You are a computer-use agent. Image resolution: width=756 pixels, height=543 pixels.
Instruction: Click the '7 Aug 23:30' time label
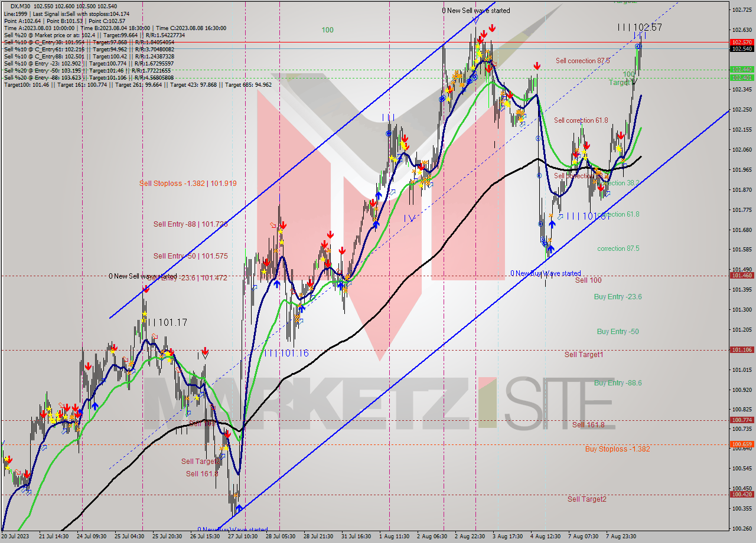point(621,537)
